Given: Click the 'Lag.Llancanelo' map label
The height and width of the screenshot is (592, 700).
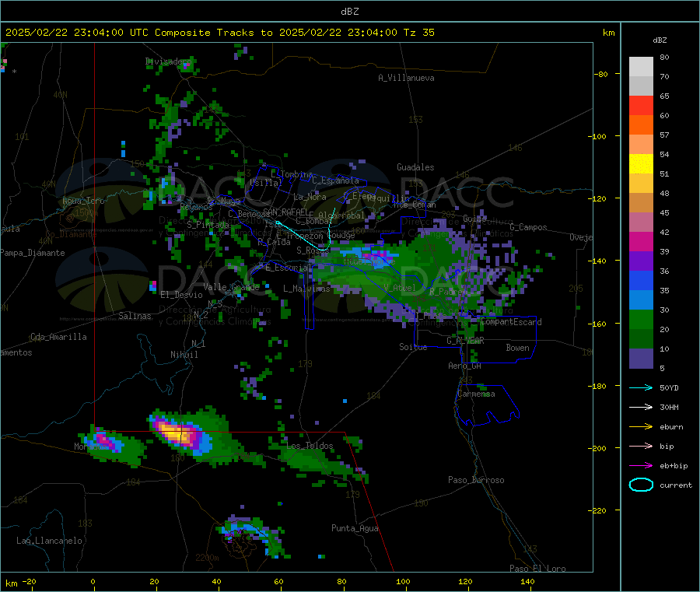Looking at the screenshot, I should point(49,541).
